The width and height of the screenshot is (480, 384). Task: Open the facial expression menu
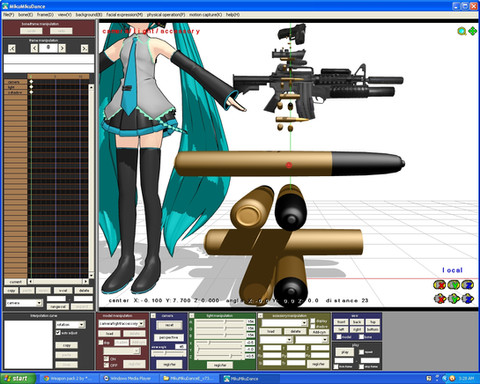(125, 15)
